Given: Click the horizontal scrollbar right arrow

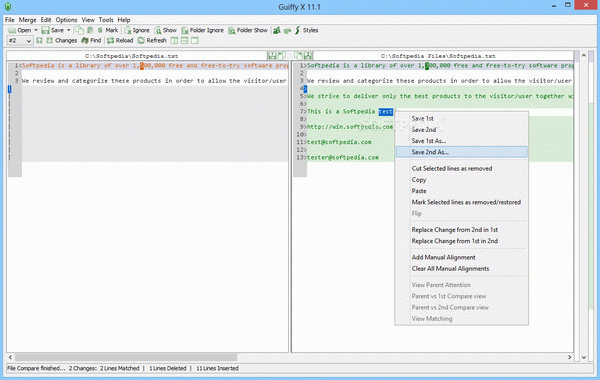Looking at the screenshot, I should 569,357.
